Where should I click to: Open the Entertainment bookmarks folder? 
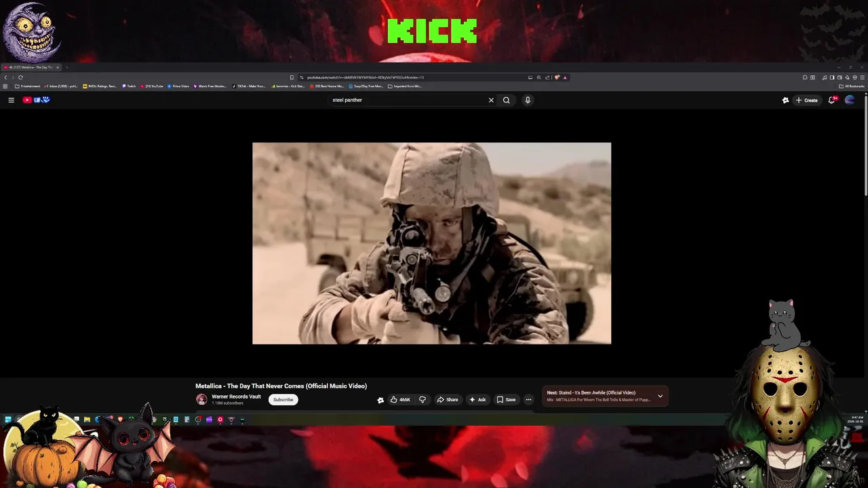28,86
